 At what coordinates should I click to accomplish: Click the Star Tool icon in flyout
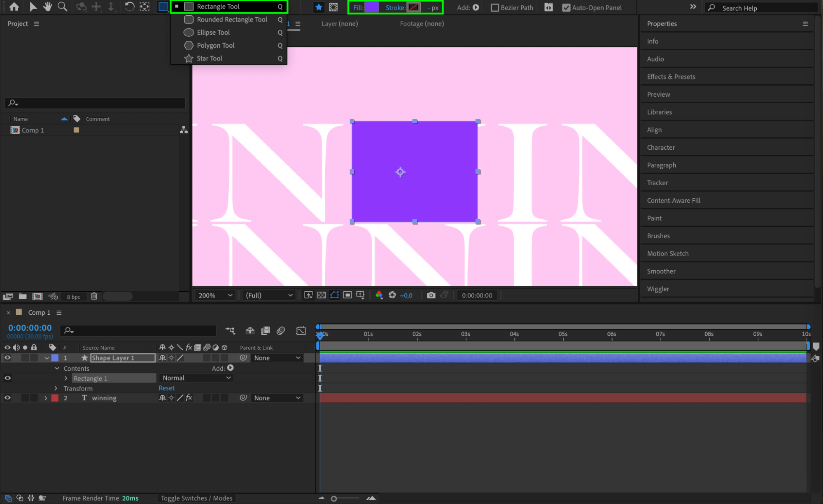point(189,58)
